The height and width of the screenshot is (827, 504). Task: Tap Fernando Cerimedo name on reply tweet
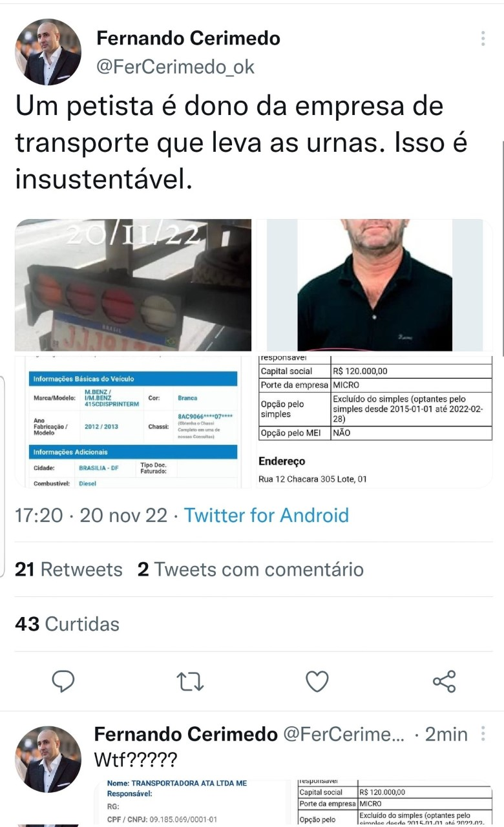click(186, 734)
